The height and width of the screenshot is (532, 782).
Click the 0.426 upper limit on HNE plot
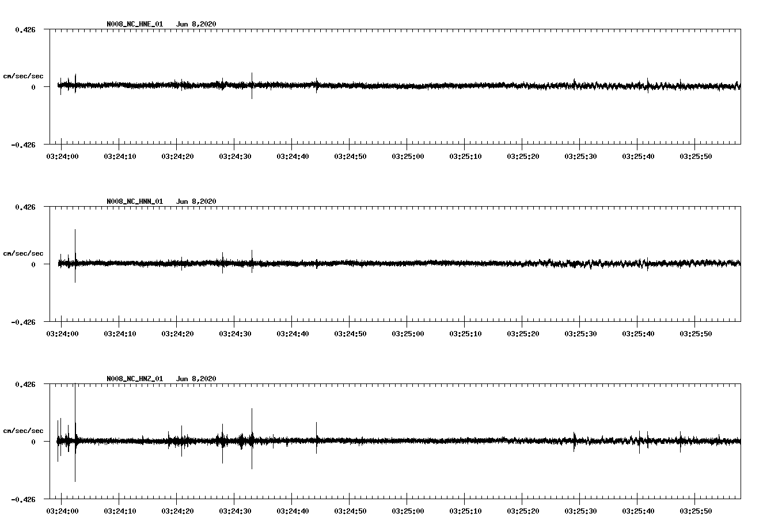[25, 29]
